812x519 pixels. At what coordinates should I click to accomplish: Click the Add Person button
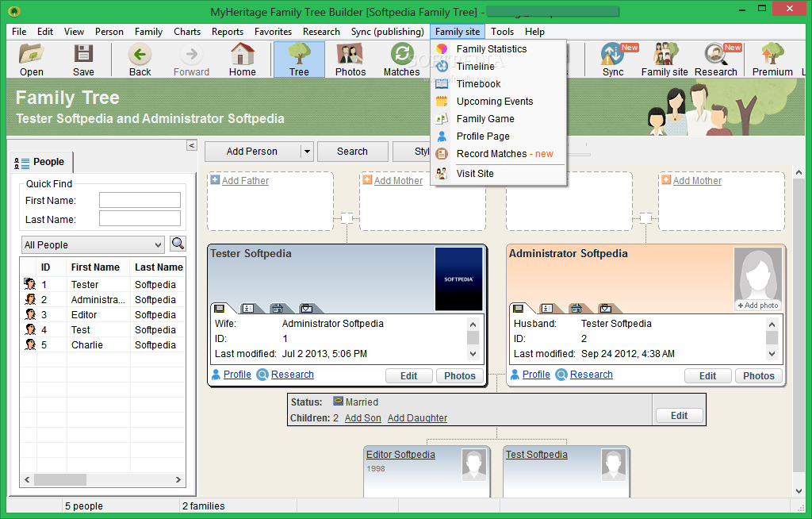click(252, 152)
